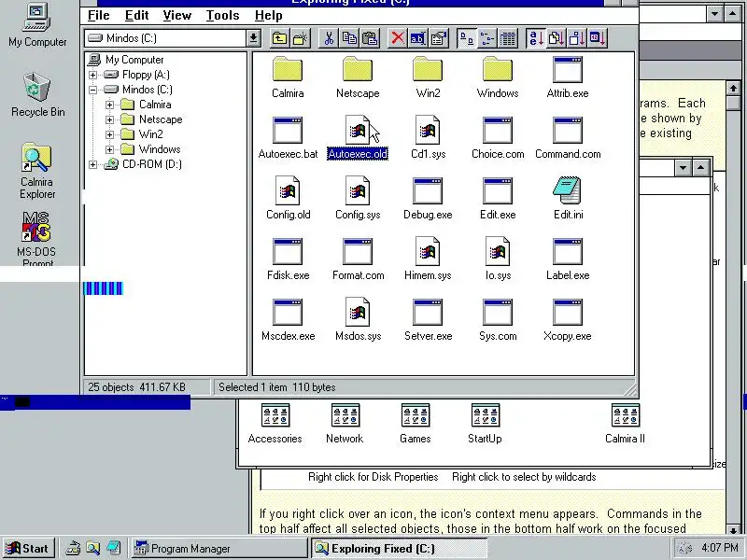The image size is (747, 560).
Task: Switch to Program Manager on taskbar
Action: [x=219, y=549]
